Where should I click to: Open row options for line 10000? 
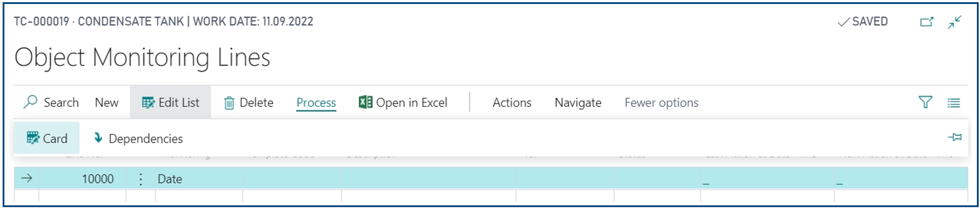coord(140,178)
